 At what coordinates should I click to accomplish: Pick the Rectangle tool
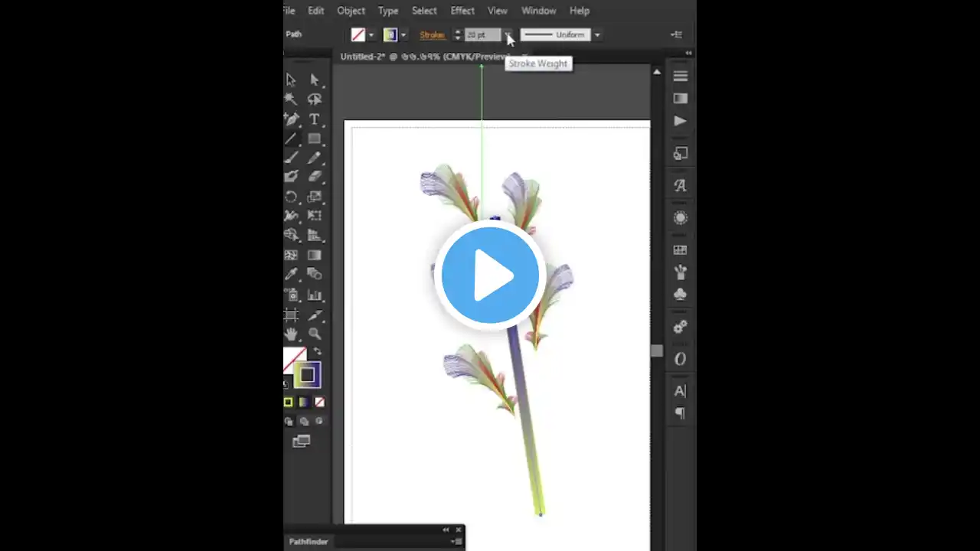click(314, 139)
